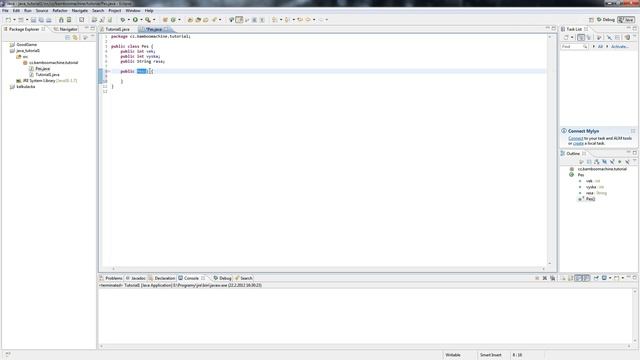Click the green Run button in the toolbar
Viewport: 640px width, 360px height.
pos(135,20)
